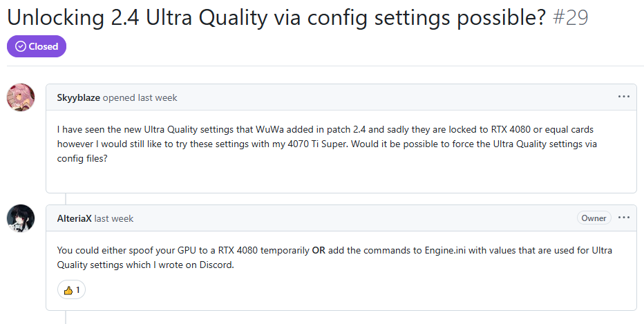Click the Owner label on AlteriaX's comment
Viewport: 644px width, 324px height.
tap(594, 218)
